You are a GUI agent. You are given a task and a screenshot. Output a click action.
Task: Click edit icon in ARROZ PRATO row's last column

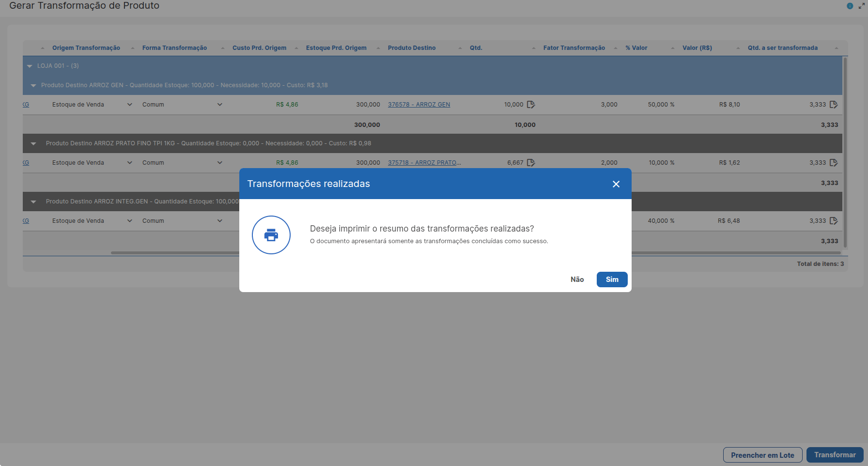click(834, 163)
